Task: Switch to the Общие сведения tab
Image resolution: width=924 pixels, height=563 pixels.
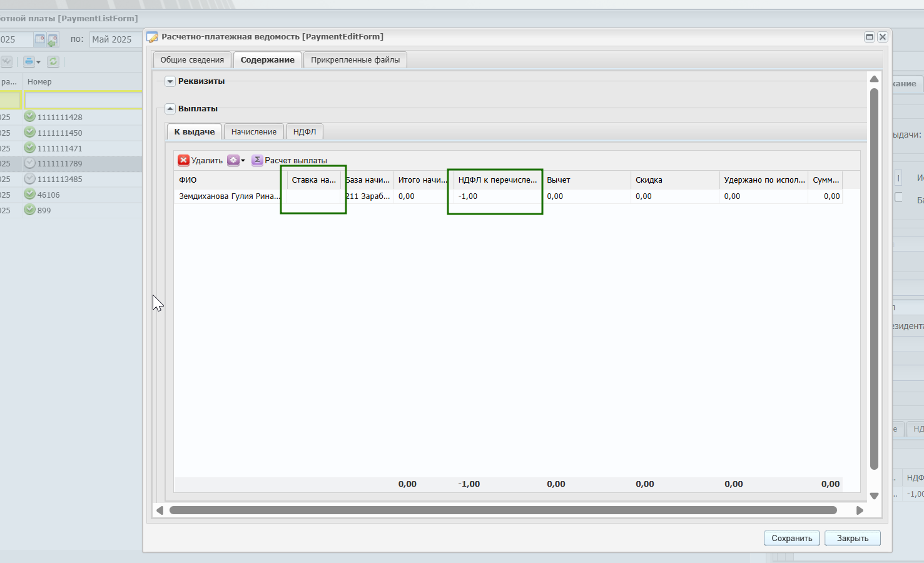Action: (192, 60)
